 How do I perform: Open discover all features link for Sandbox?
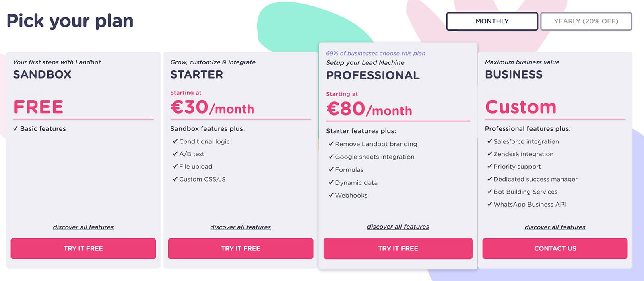pos(83,227)
